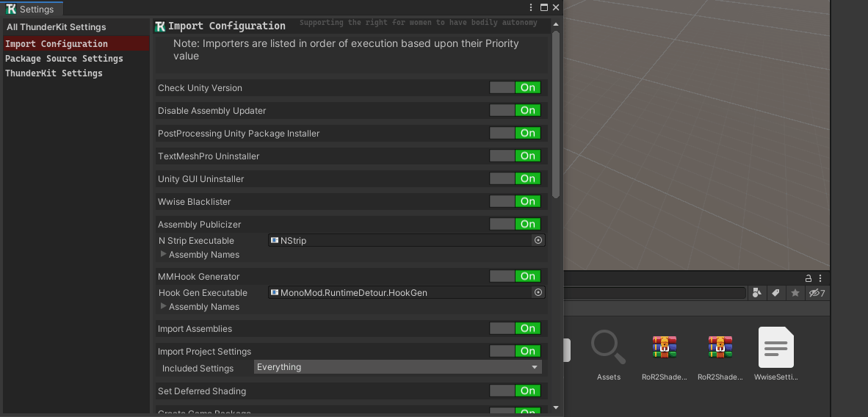Open object picker for N Strip Executable

(x=538, y=240)
